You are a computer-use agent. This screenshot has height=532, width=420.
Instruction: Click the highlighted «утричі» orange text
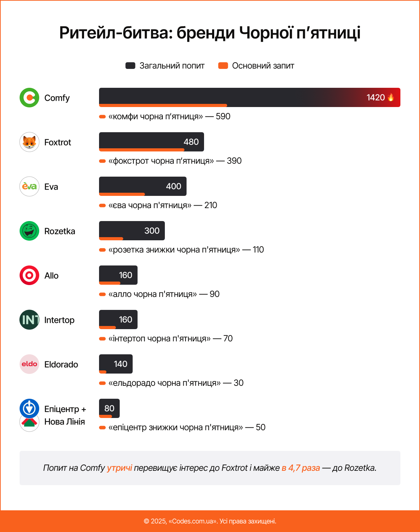point(119,468)
